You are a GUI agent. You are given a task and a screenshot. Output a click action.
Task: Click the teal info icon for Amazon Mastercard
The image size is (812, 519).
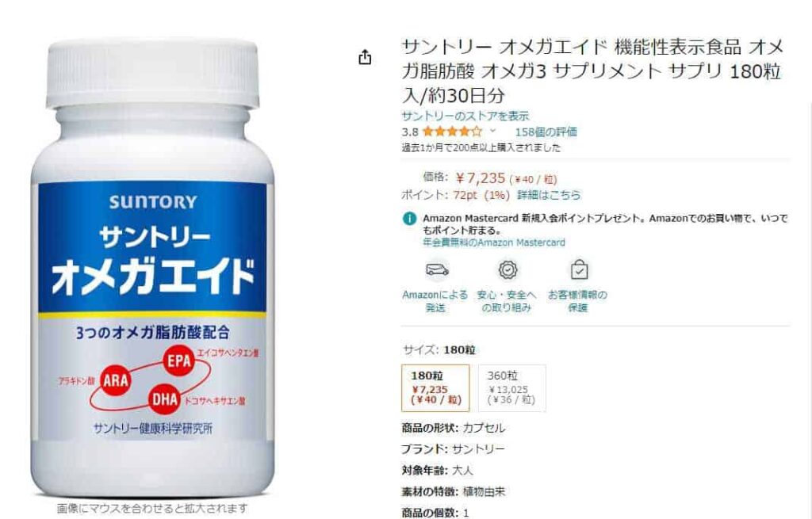point(410,219)
